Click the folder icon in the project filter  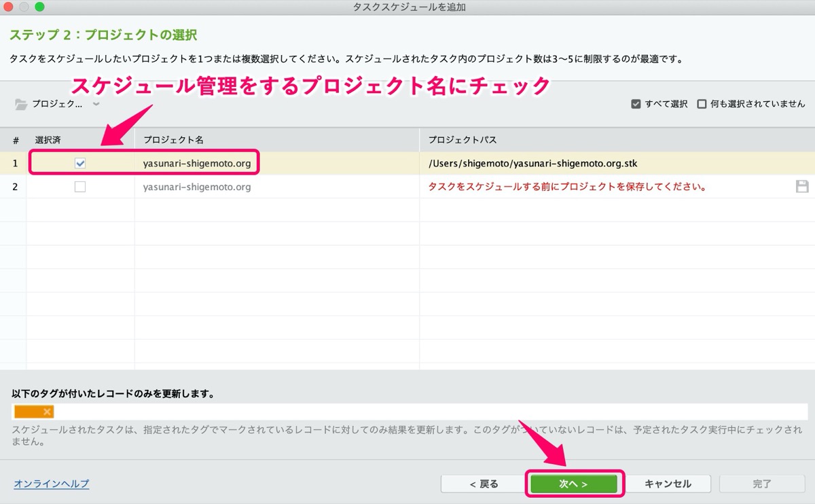tap(21, 105)
